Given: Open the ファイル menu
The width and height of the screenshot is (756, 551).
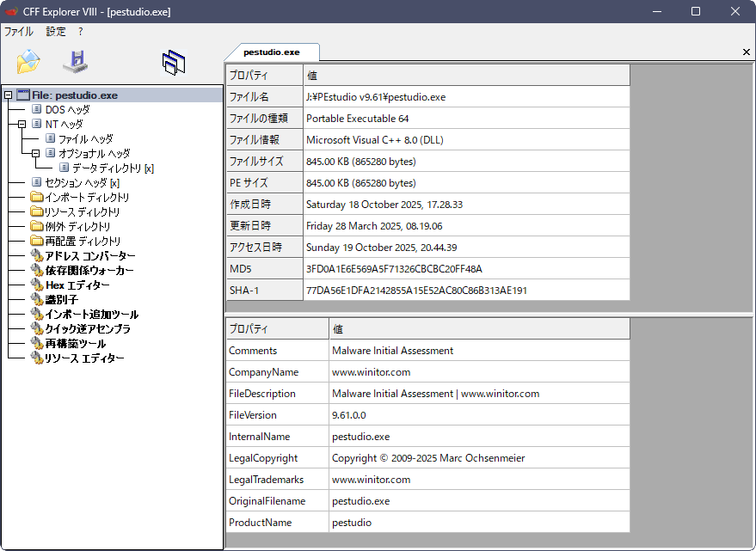Looking at the screenshot, I should [x=19, y=31].
